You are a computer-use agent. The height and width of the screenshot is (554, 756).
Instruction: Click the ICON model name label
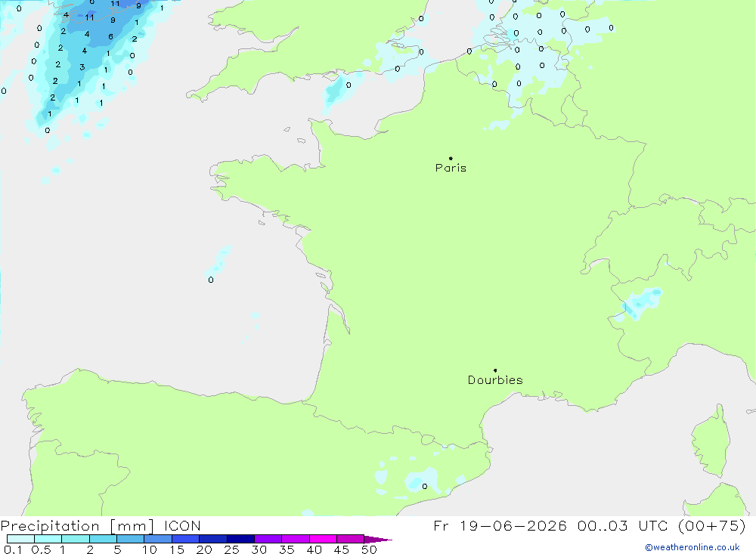pyautogui.click(x=182, y=526)
